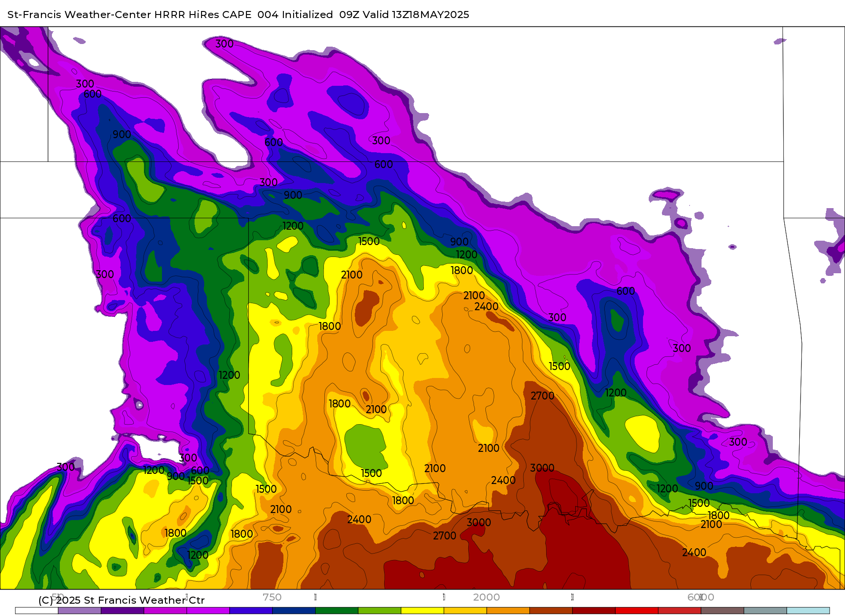Select the bright red legend swatch
The width and height of the screenshot is (845, 616).
coord(637,611)
